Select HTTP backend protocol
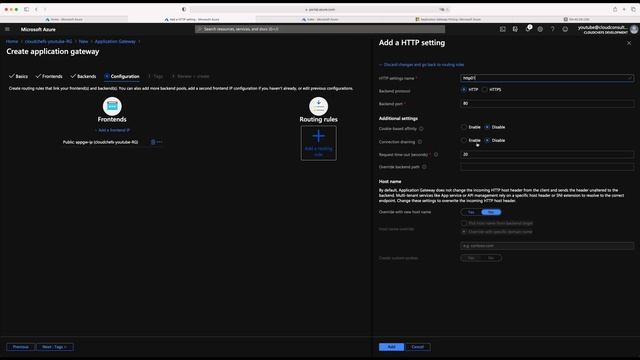Image resolution: width=640 pixels, height=360 pixels. [x=464, y=90]
